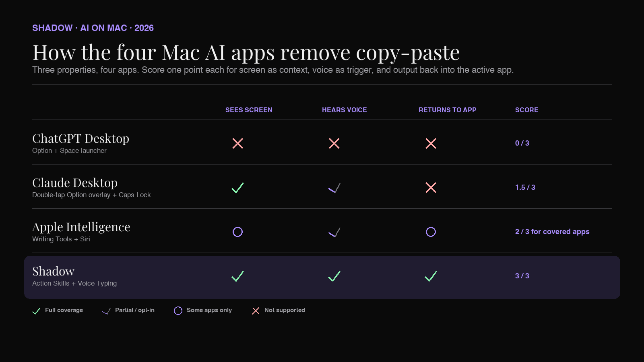Click the '2 / 3 for covered apps' score

click(x=552, y=232)
